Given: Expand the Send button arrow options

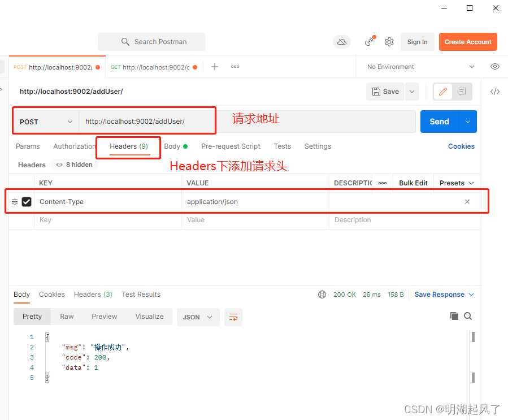Looking at the screenshot, I should point(467,122).
